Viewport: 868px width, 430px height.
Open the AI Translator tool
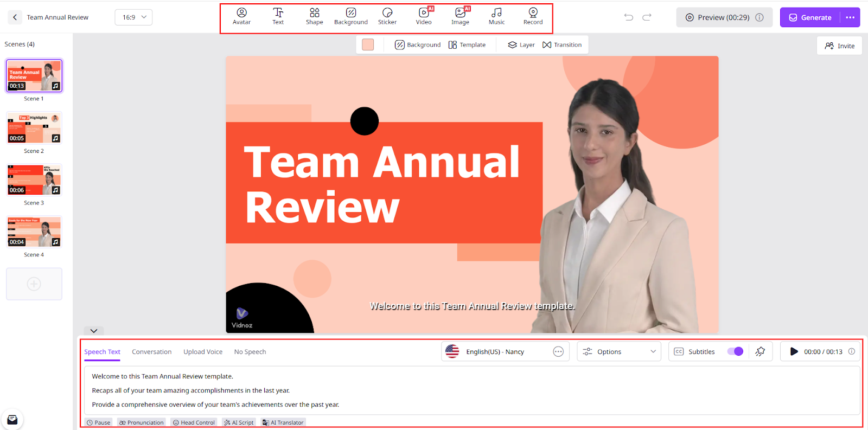(283, 422)
